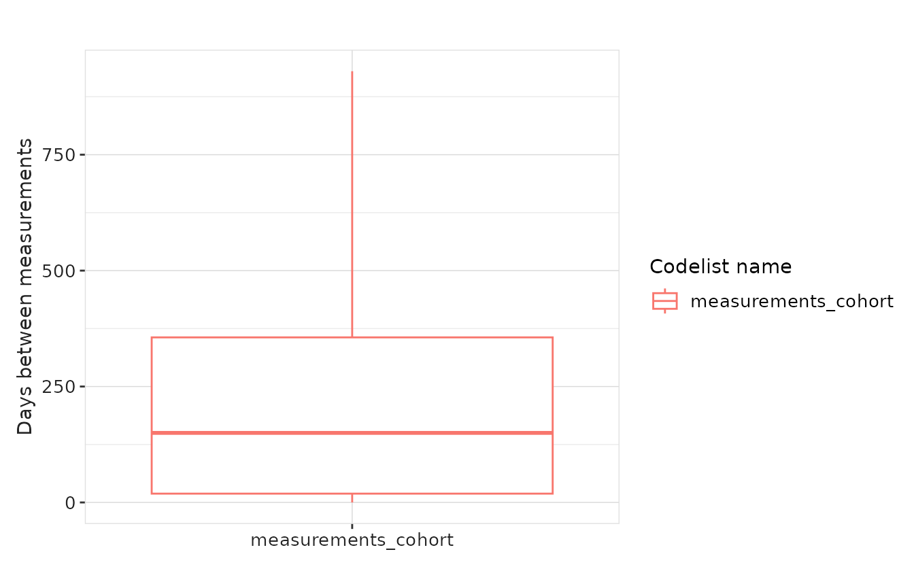
Task: Click the measurements_cohort x-axis label
Action: tap(352, 541)
